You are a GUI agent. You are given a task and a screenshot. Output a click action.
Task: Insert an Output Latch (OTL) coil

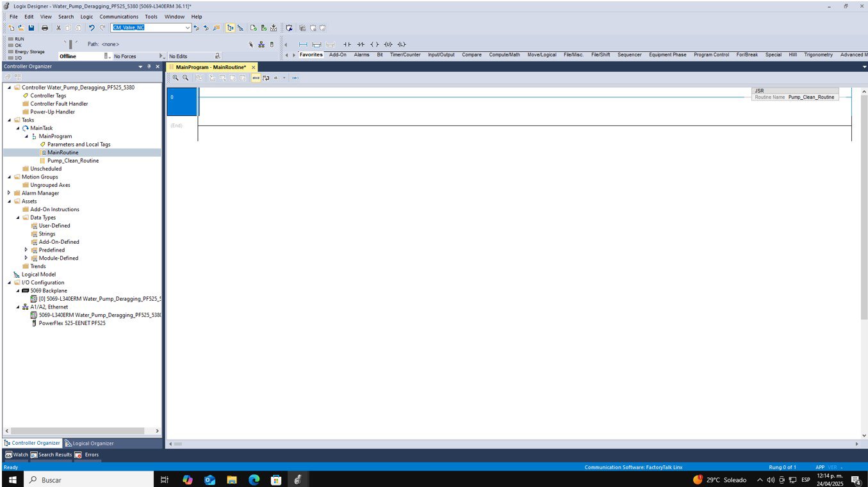click(x=402, y=44)
